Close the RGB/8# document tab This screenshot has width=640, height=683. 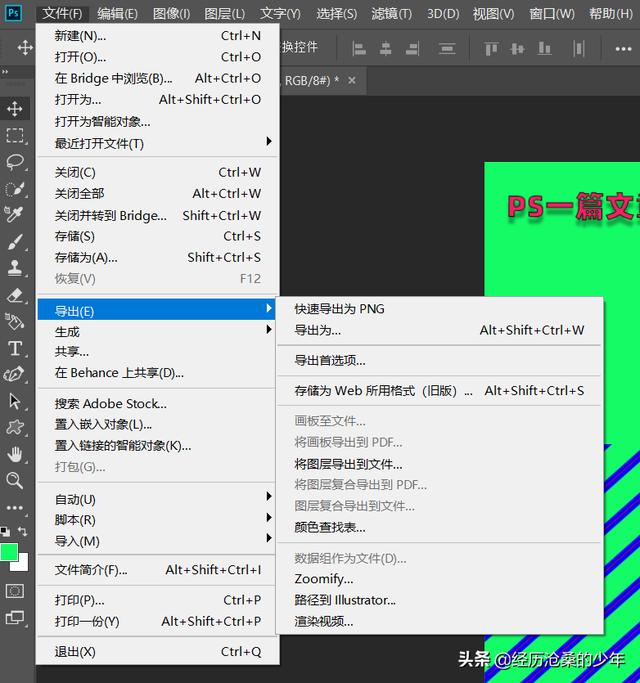[352, 80]
